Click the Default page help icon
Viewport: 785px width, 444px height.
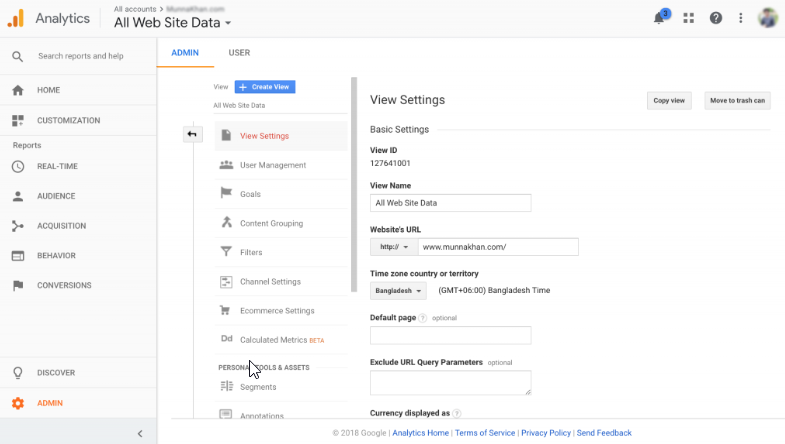[x=422, y=317]
